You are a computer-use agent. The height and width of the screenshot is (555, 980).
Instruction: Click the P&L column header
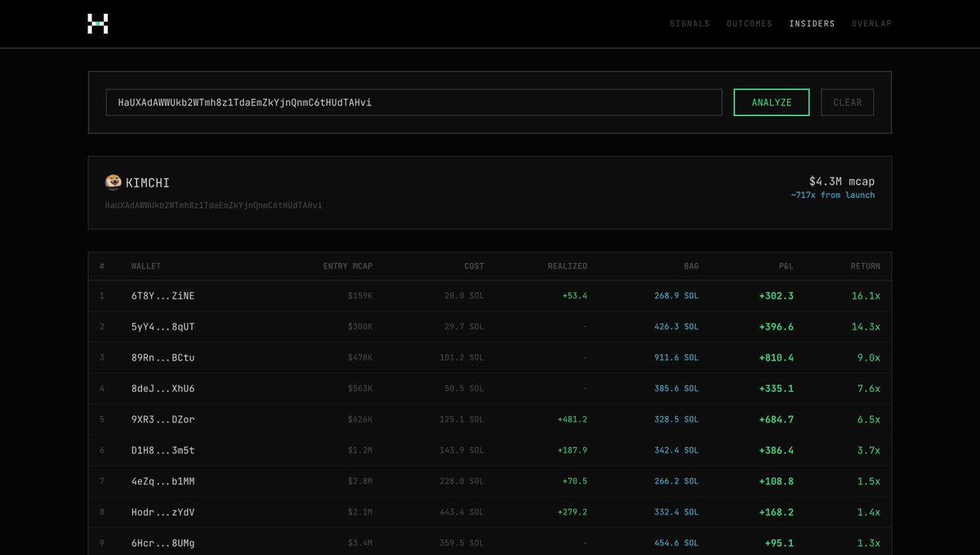click(786, 266)
